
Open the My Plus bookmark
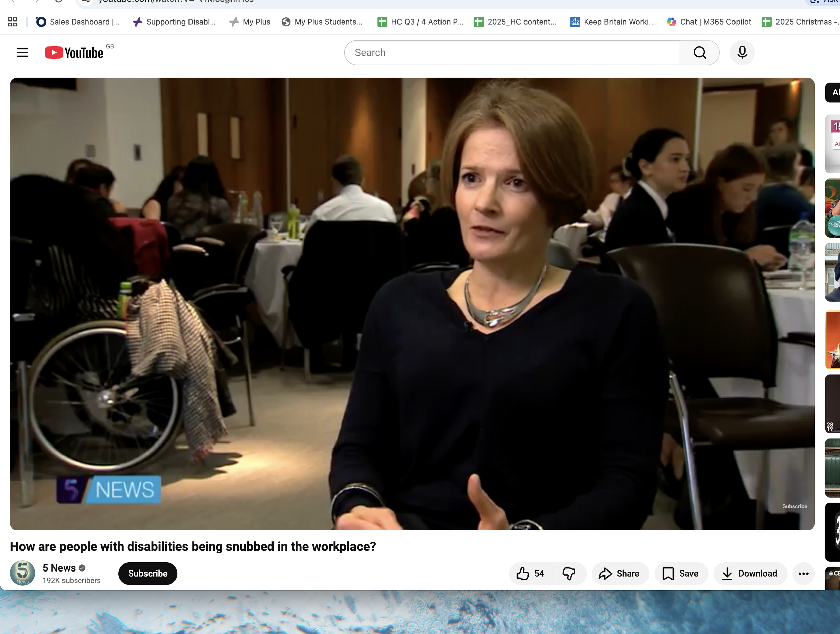[x=250, y=22]
